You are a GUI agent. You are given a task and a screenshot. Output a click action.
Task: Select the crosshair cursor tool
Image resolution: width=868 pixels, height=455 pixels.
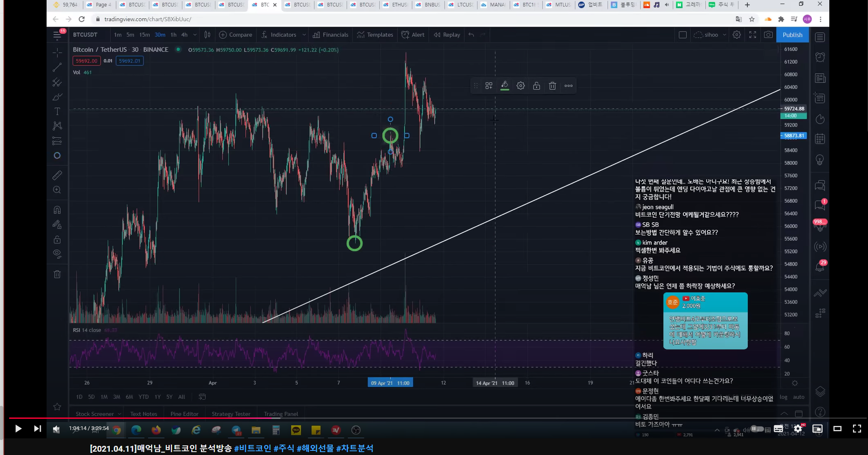point(57,52)
